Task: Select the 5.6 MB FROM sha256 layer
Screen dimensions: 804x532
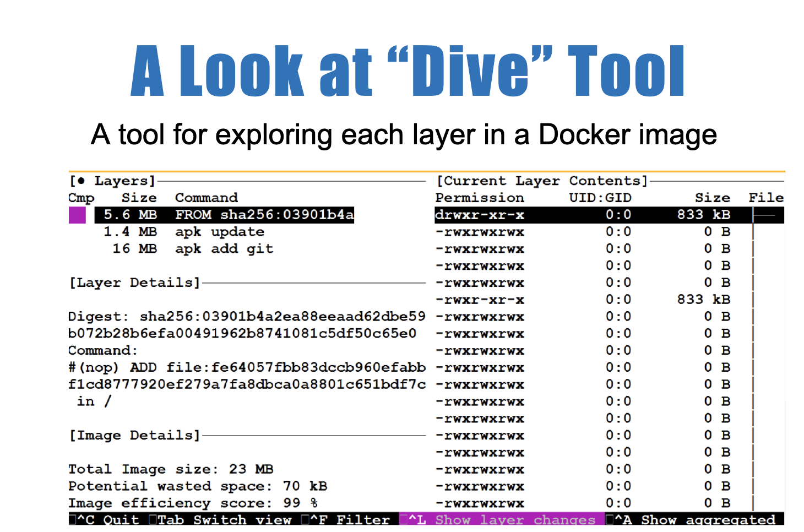Action: point(224,215)
